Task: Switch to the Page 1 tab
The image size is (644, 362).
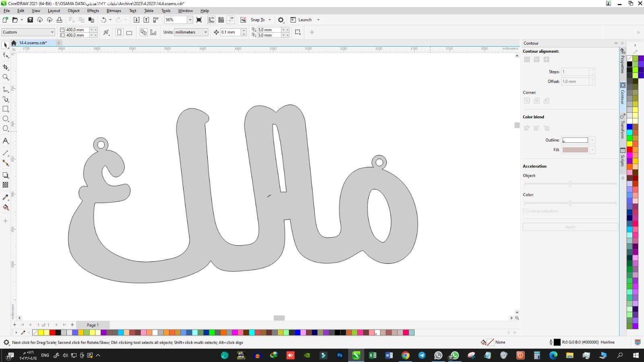Action: click(93, 325)
